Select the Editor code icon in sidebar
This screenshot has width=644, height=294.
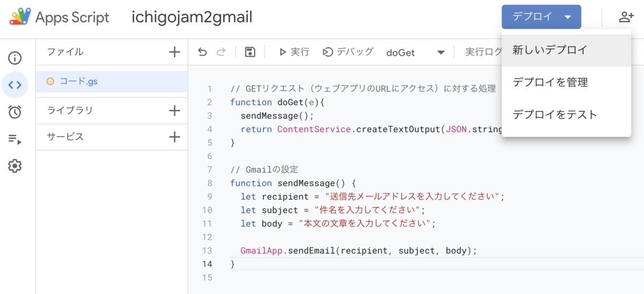[x=15, y=85]
